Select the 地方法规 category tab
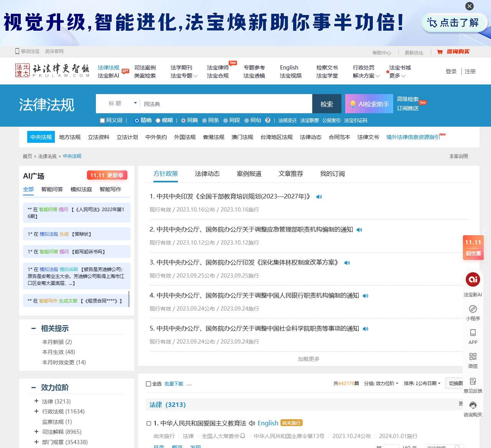491x448 pixels. (x=69, y=137)
